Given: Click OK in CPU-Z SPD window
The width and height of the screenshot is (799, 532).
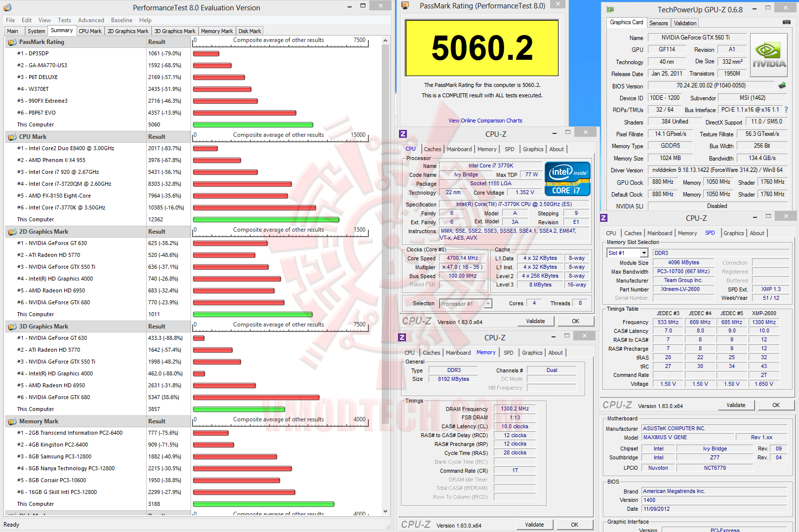Looking at the screenshot, I should tap(776, 405).
